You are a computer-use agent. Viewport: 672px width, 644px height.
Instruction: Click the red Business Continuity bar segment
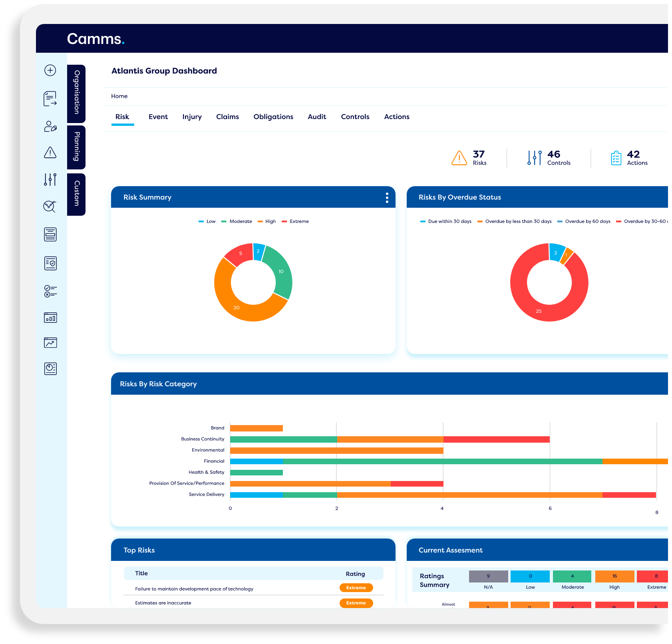[496, 439]
